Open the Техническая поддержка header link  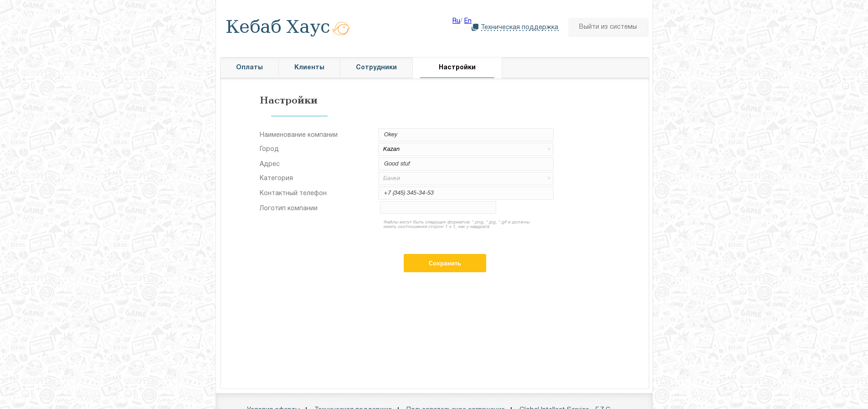pos(519,27)
